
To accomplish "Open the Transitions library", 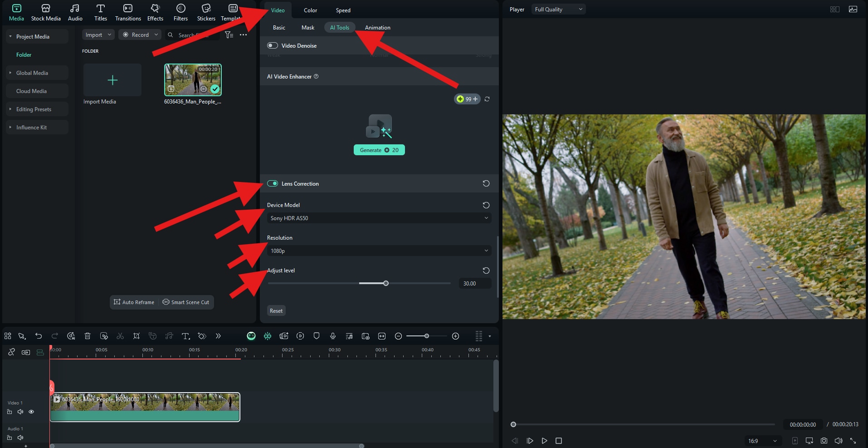I will (x=128, y=12).
